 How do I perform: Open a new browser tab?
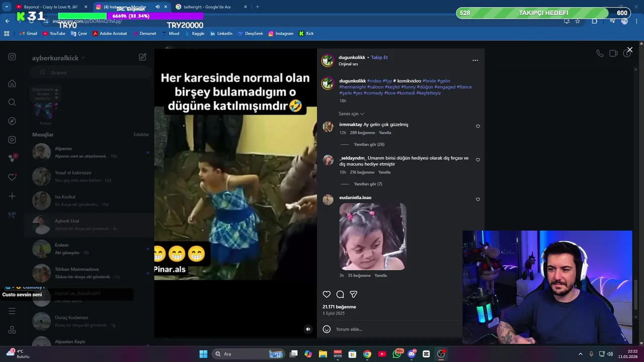[257, 7]
